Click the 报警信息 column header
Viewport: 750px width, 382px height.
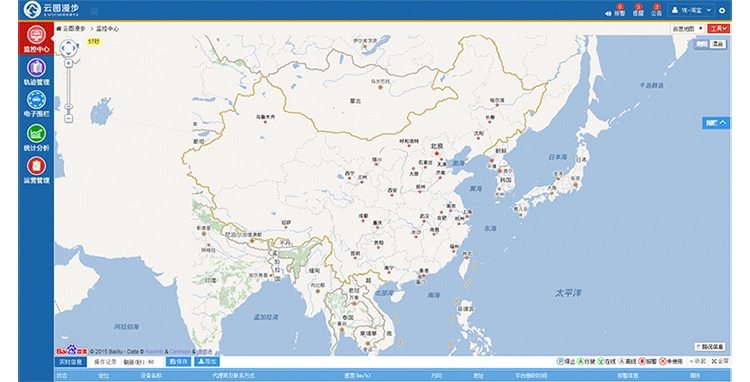[x=628, y=376]
